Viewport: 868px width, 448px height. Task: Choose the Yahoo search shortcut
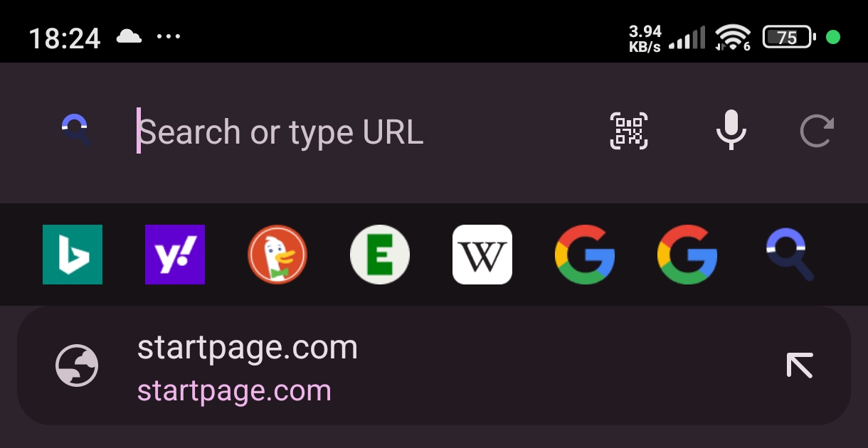click(x=175, y=255)
